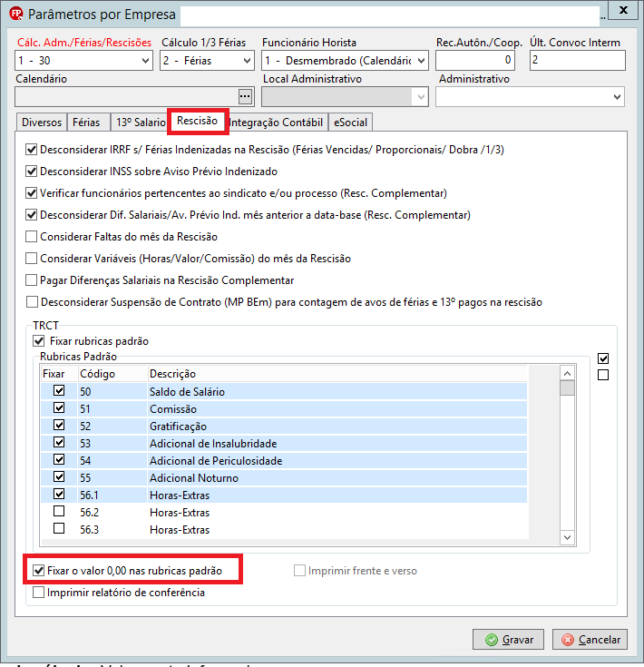644x667 pixels.
Task: Select the Adicional Noturno row description
Action: click(194, 478)
